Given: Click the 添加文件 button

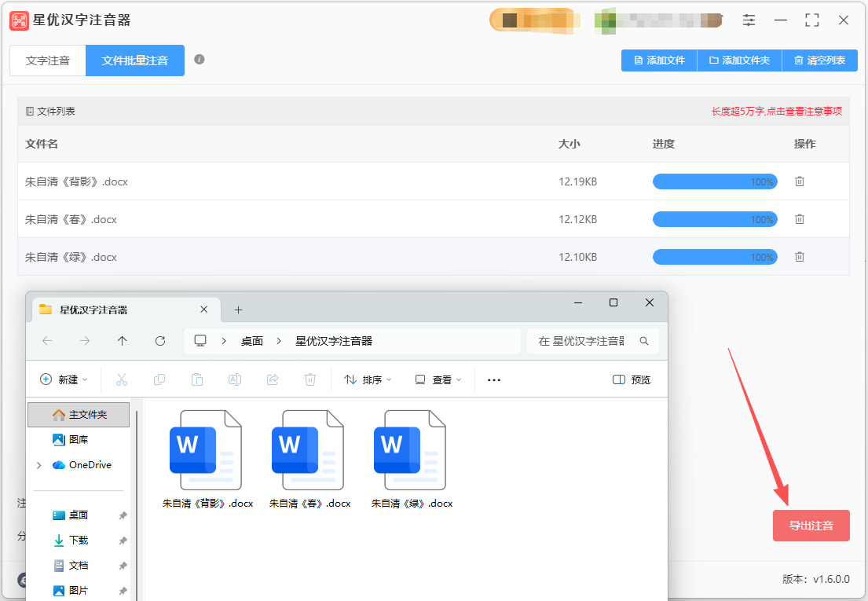Looking at the screenshot, I should [x=659, y=60].
